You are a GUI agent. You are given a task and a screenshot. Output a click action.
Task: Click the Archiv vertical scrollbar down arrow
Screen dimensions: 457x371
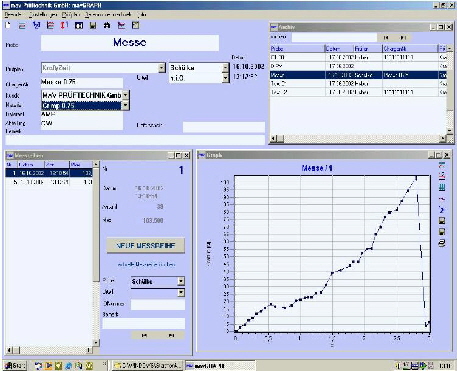(x=450, y=131)
